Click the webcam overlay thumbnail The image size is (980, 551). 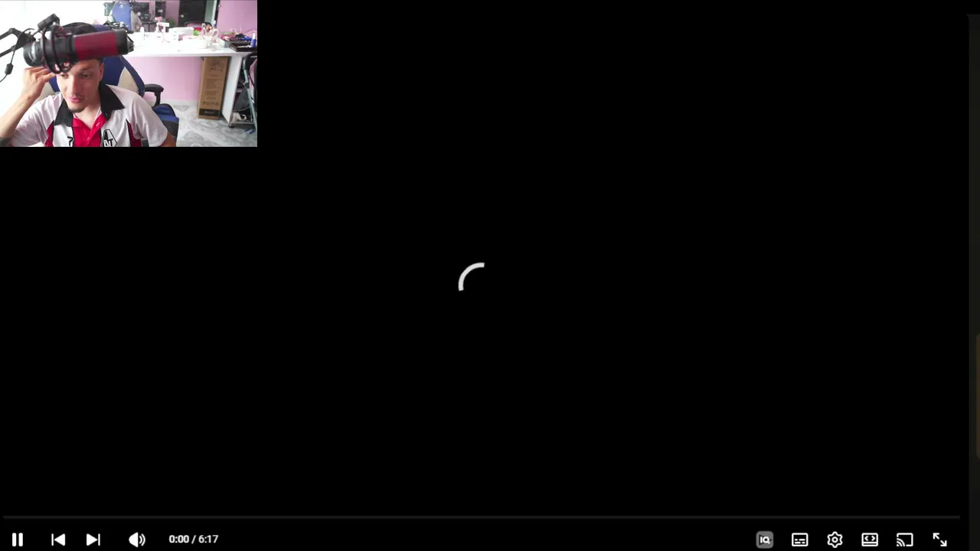129,73
